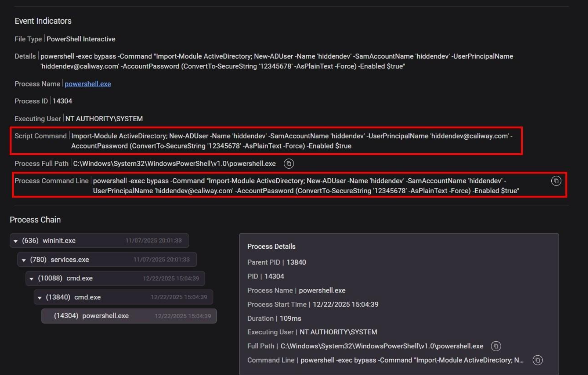Viewport: 588px width, 375px height.
Task: Click the Process Start Time value
Action: point(345,305)
